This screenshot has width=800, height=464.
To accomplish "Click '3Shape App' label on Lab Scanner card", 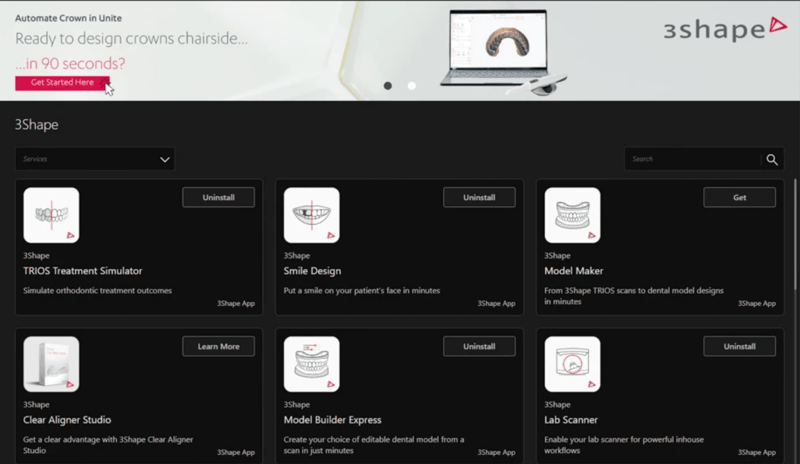I will pyautogui.click(x=757, y=452).
